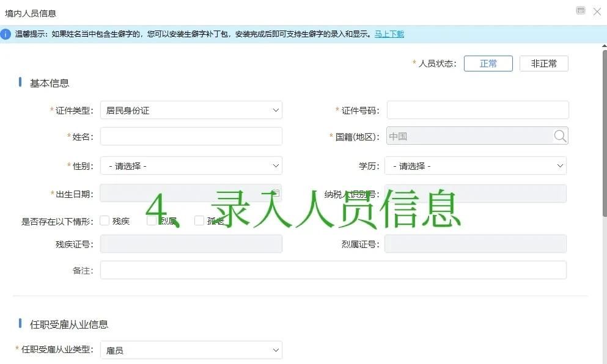Open the 证件类型 dropdown
This screenshot has height=364, width=607.
191,110
